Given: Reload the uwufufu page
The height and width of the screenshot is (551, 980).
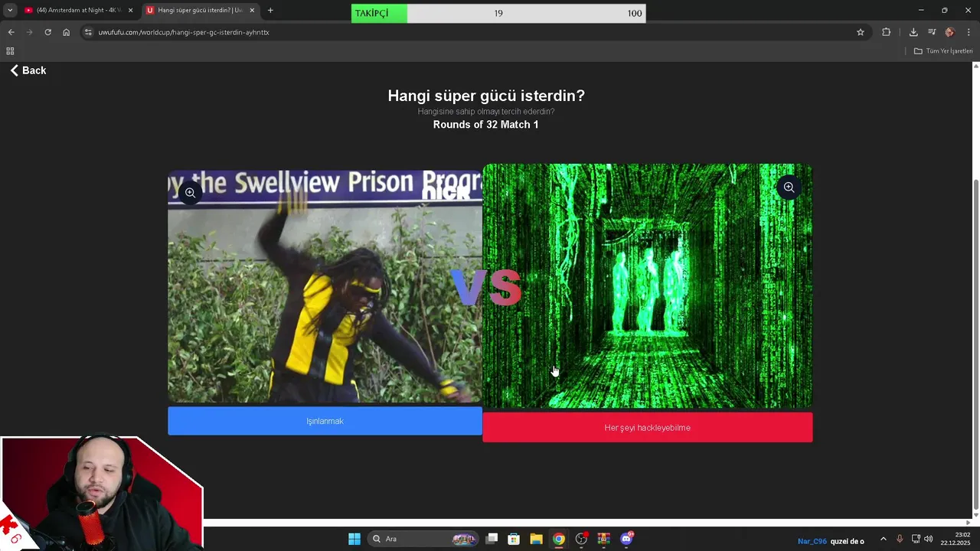Looking at the screenshot, I should pyautogui.click(x=47, y=32).
